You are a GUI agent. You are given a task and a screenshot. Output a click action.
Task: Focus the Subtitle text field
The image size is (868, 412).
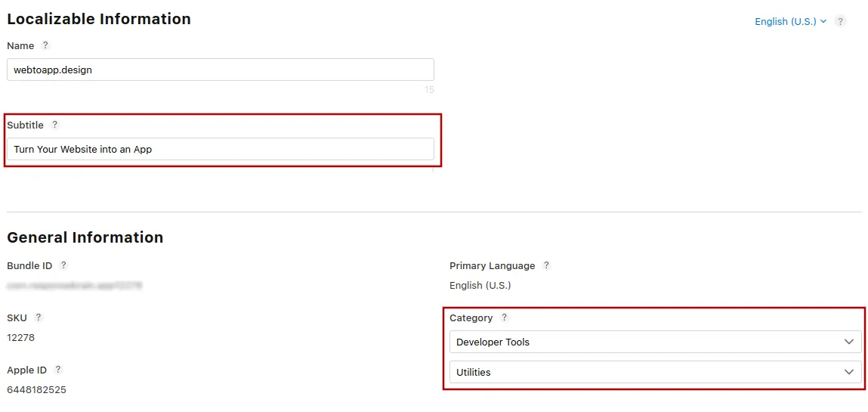pyautogui.click(x=221, y=149)
